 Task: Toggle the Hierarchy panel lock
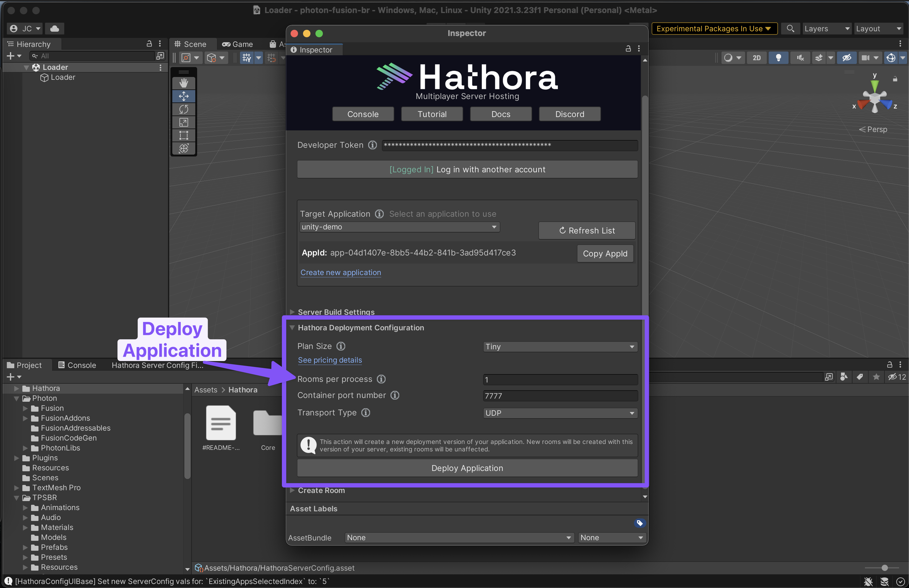click(x=149, y=44)
